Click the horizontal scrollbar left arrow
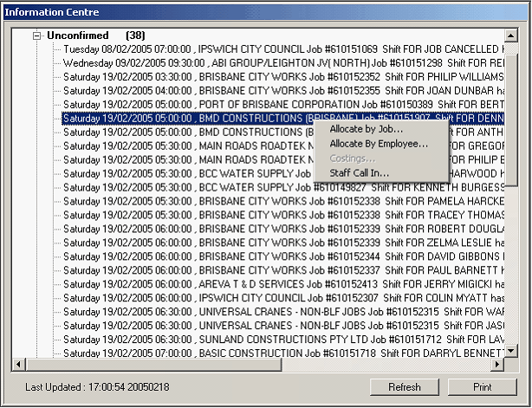The width and height of the screenshot is (532, 408). point(23,365)
